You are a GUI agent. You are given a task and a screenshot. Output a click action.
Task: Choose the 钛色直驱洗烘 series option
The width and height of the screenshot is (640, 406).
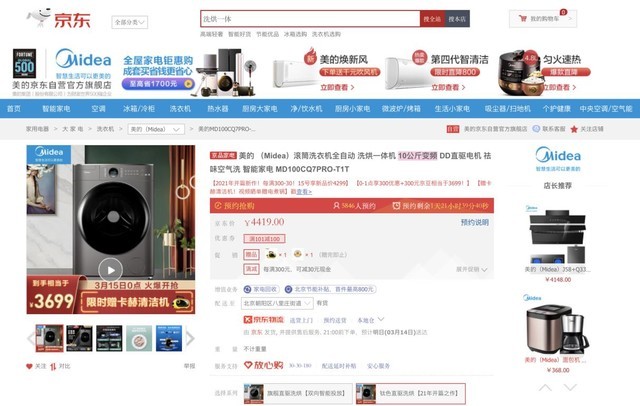tap(410, 393)
